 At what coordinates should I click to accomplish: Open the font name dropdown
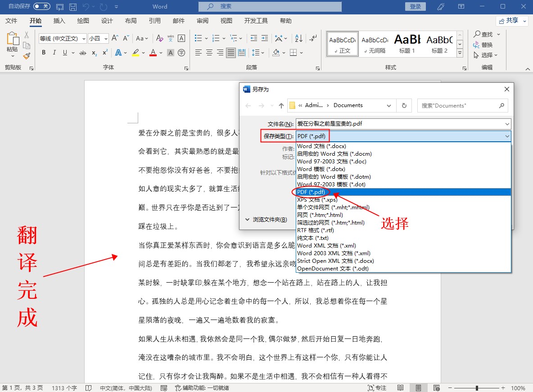point(84,38)
